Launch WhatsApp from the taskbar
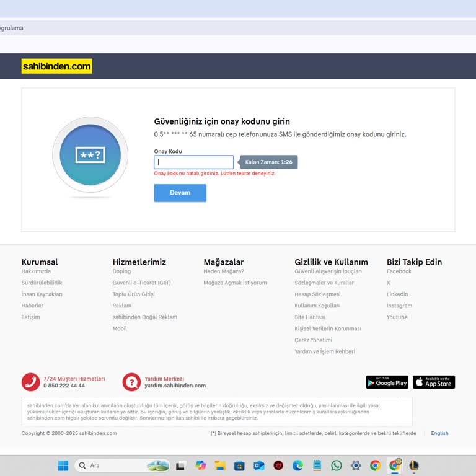Screen dimensions: 476x476 pyautogui.click(x=337, y=465)
